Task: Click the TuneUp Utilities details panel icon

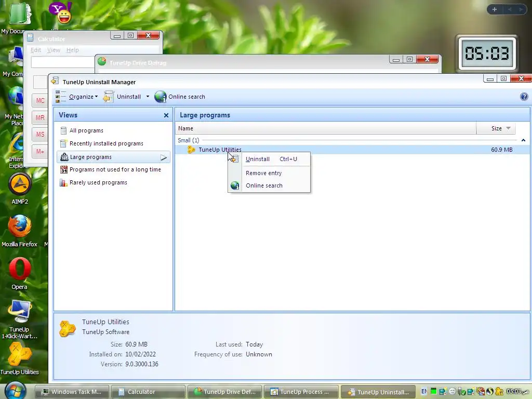Action: [x=68, y=329]
